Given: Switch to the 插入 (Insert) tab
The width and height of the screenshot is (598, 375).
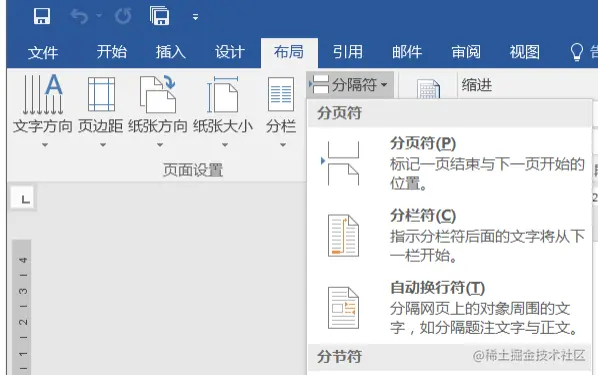Looking at the screenshot, I should pos(170,52).
